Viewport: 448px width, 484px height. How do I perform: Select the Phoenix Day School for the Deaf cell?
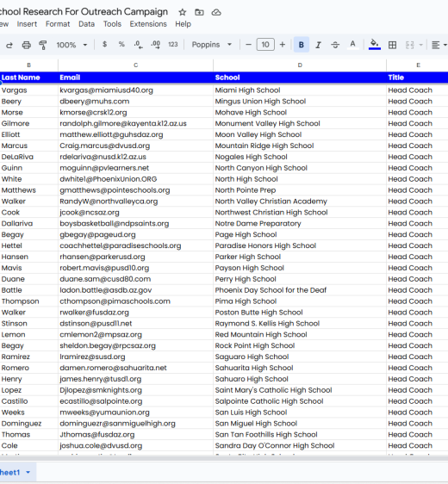[x=300, y=290]
